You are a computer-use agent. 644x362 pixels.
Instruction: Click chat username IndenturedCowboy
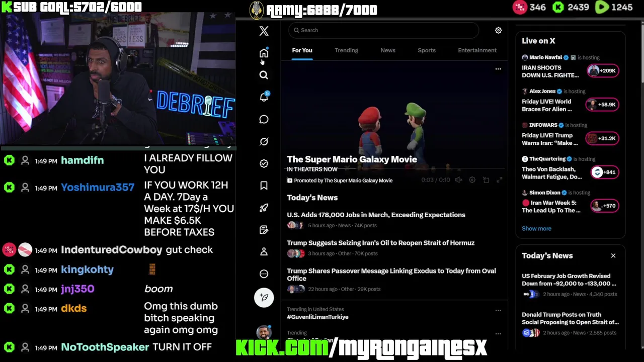click(111, 250)
